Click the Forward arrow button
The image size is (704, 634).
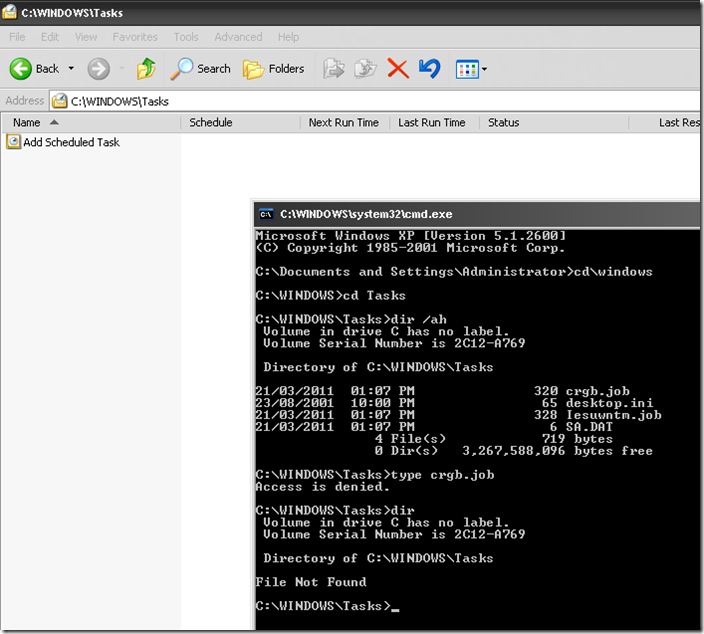tap(98, 69)
